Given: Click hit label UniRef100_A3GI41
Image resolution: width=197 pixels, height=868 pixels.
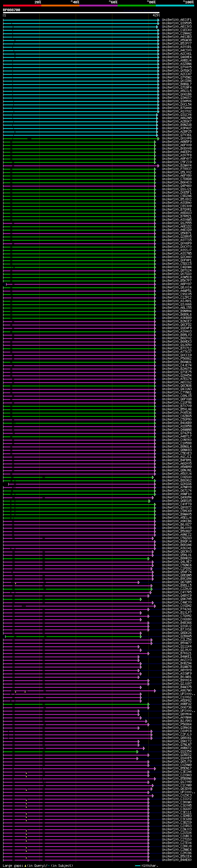Looking at the screenshot, I should coord(177,548).
